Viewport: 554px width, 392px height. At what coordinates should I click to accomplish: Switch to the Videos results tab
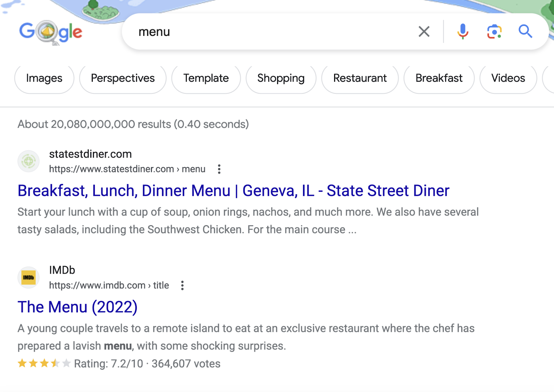point(508,78)
